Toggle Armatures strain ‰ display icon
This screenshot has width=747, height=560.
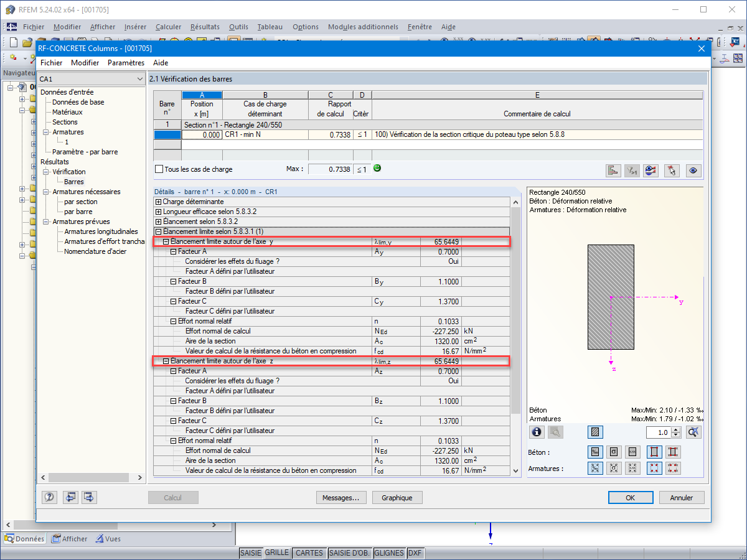pos(595,469)
